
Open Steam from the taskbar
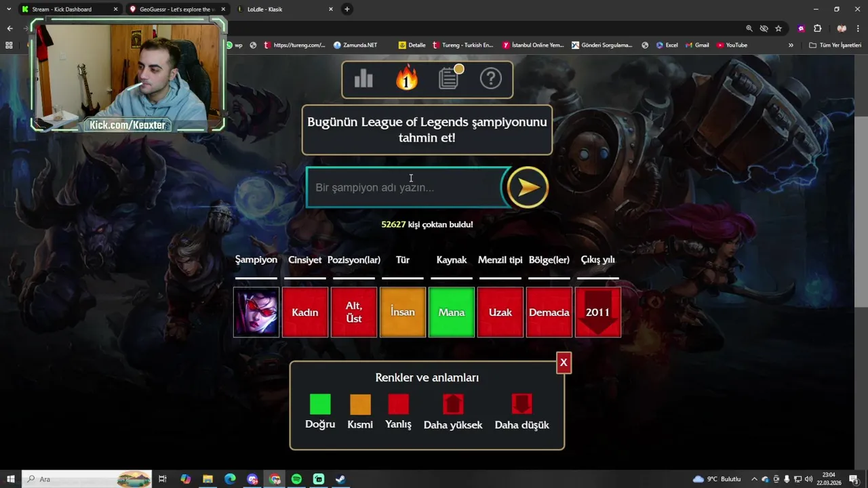click(x=340, y=479)
